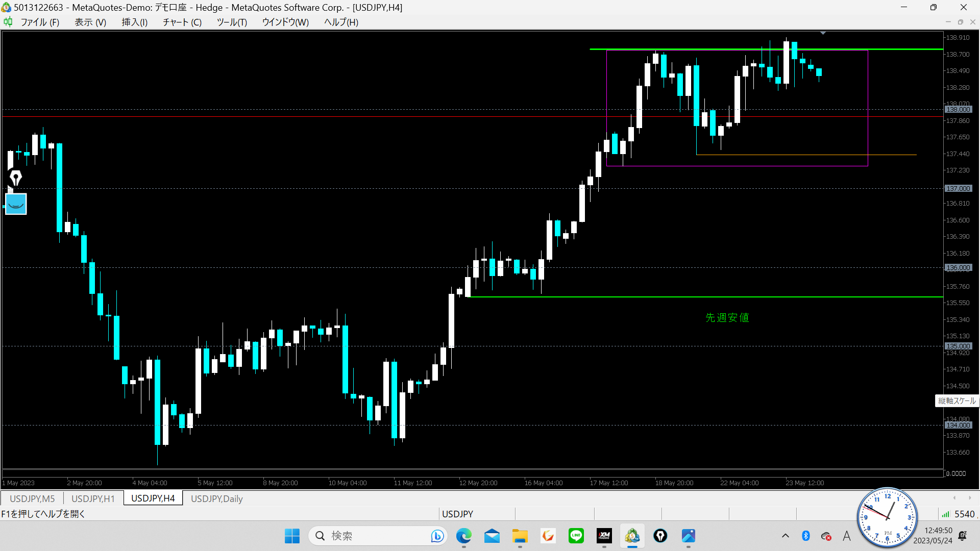Expand hidden system tray icons chevron
The width and height of the screenshot is (980, 551).
[785, 536]
